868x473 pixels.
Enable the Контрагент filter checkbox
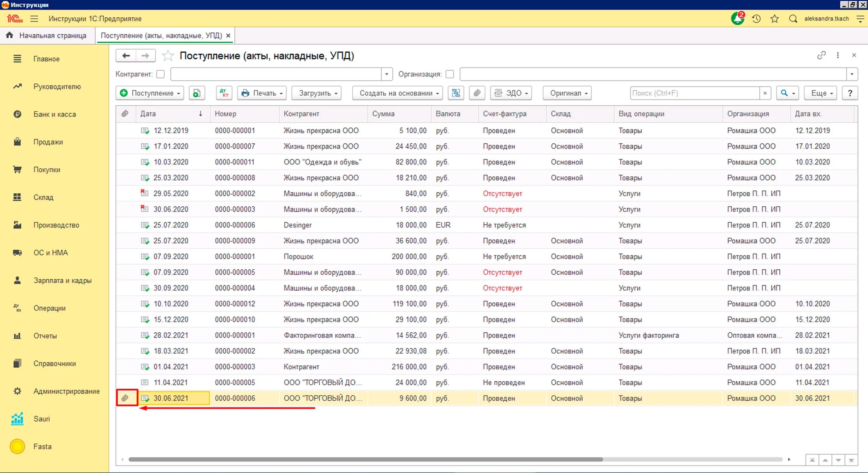click(x=161, y=74)
